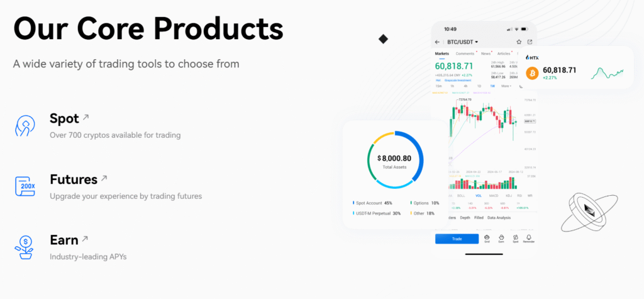Expand the More timeframe dropdown
The image size is (644, 299).
coord(506,86)
